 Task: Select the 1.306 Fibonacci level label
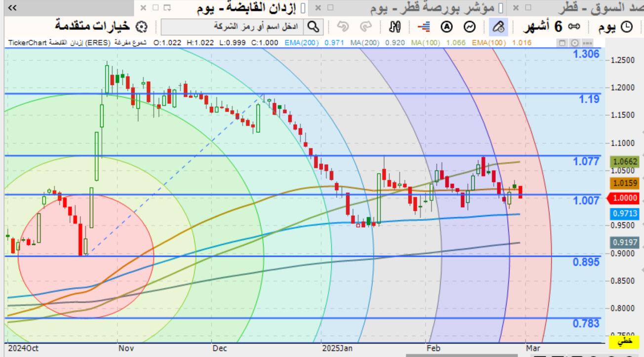586,54
